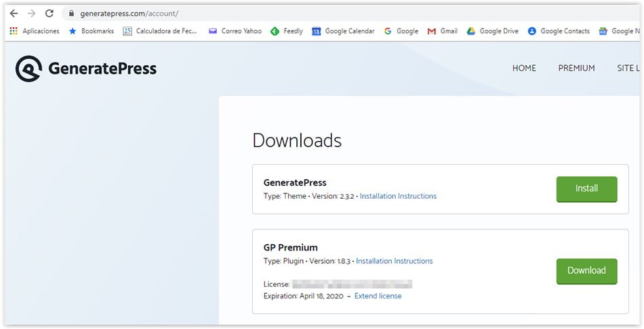This screenshot has height=329, width=644.
Task: Click the Install button for GeneratePress
Action: pyautogui.click(x=586, y=189)
